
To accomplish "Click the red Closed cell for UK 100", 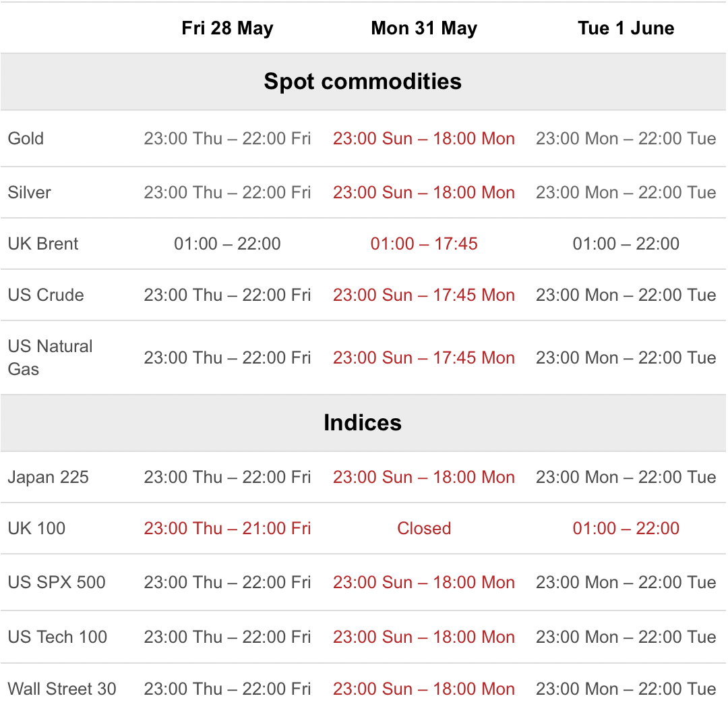I will (424, 528).
